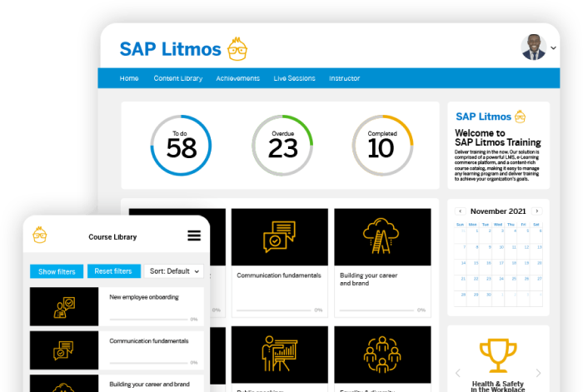Show previous achievement in carousel
This screenshot has height=392, width=583.
pyautogui.click(x=458, y=373)
